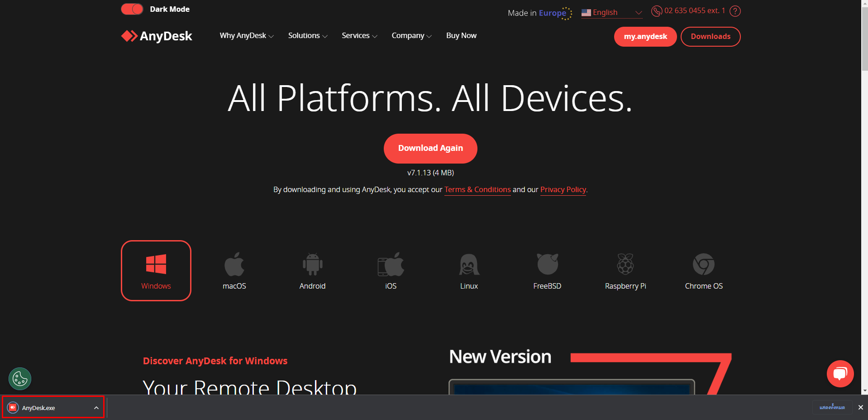Image resolution: width=868 pixels, height=420 pixels.
Task: Open the live chat bubble
Action: [840, 374]
